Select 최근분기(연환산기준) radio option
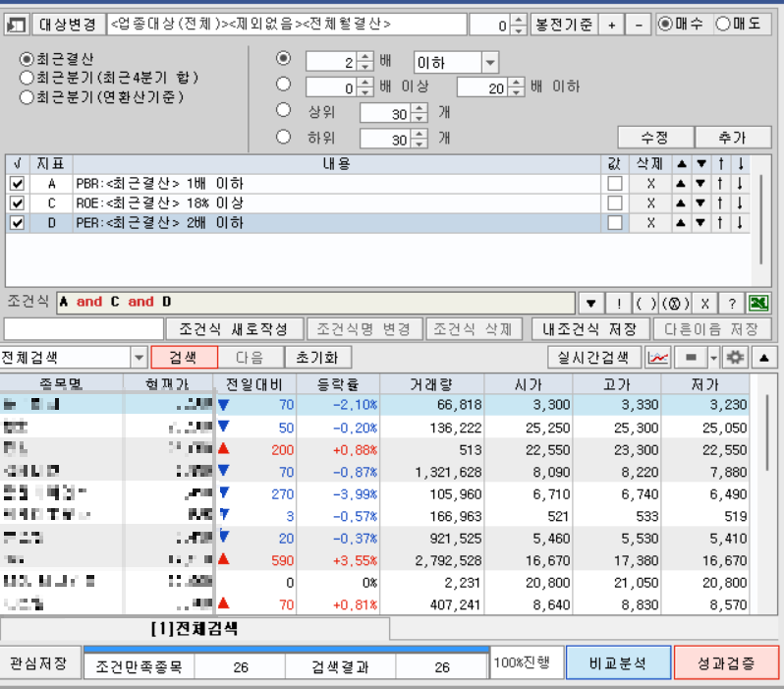 27,96
